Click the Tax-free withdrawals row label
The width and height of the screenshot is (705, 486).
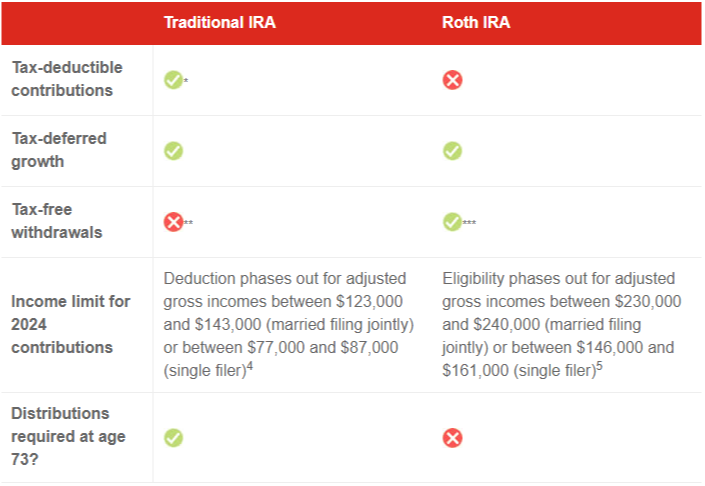[x=56, y=220]
